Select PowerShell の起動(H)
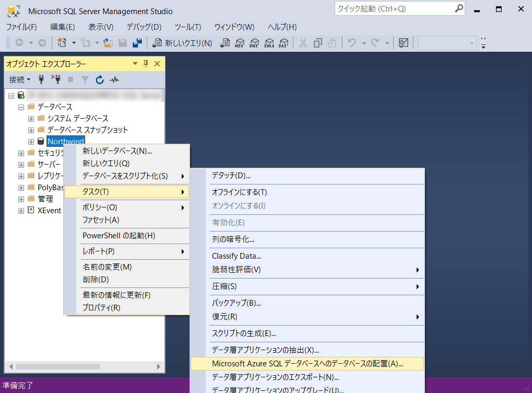Viewport: 532px width, 393px height. (126, 235)
